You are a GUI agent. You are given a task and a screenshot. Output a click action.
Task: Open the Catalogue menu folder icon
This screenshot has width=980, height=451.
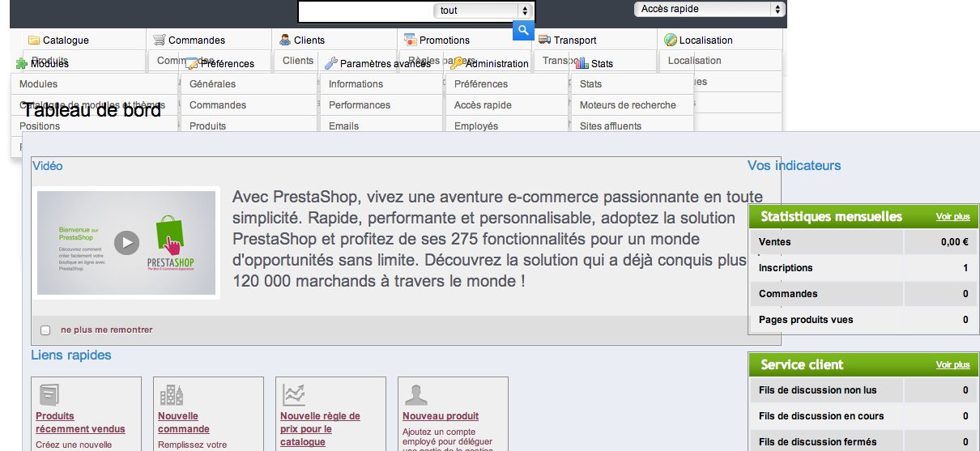[x=34, y=40]
